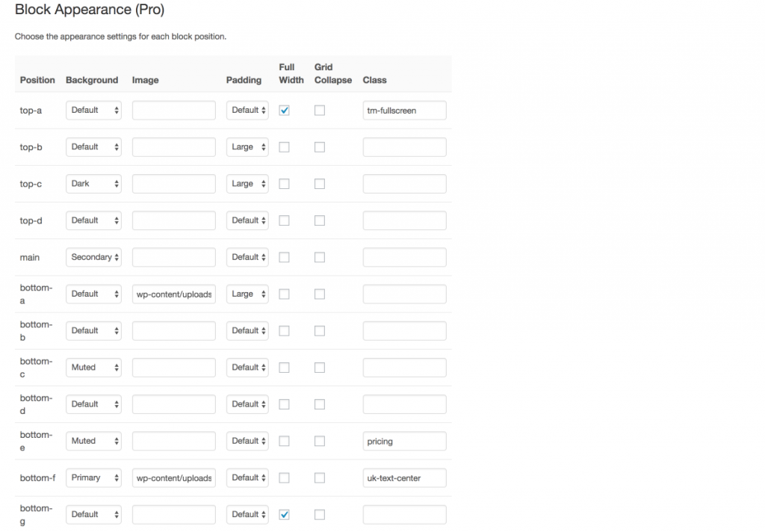
Task: Enable Full Width for top-d
Action: (x=284, y=220)
